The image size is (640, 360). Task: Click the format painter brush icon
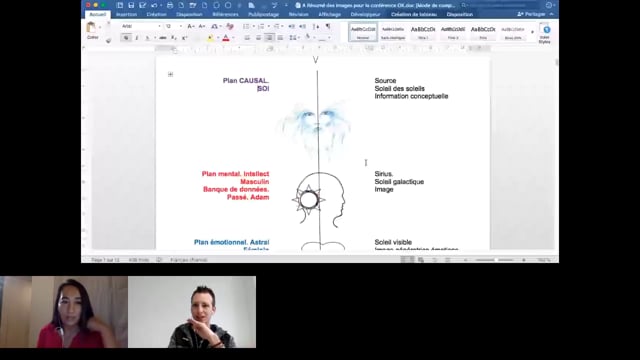coord(108,41)
